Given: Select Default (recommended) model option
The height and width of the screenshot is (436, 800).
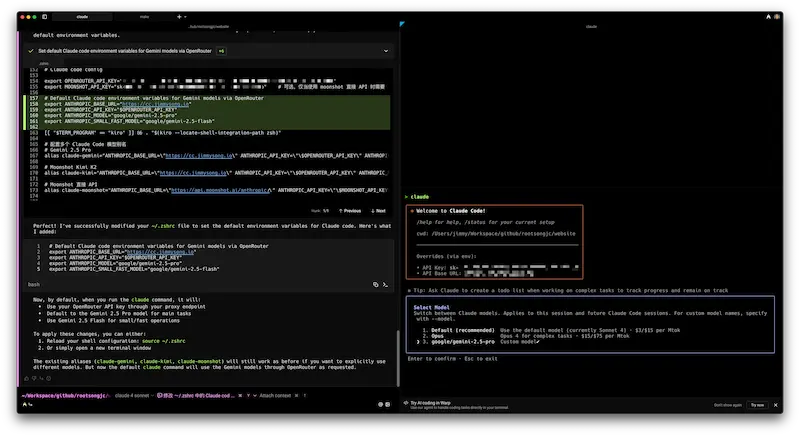Looking at the screenshot, I should (551, 330).
